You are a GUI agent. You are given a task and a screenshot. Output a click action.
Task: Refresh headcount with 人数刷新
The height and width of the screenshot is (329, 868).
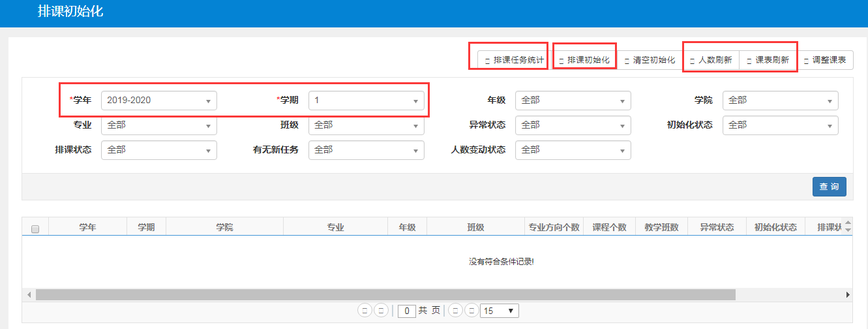point(711,60)
